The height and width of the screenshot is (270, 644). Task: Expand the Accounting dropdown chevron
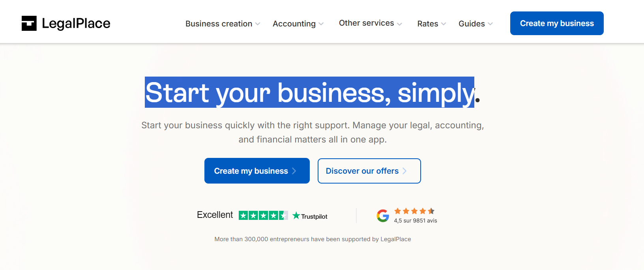click(321, 24)
